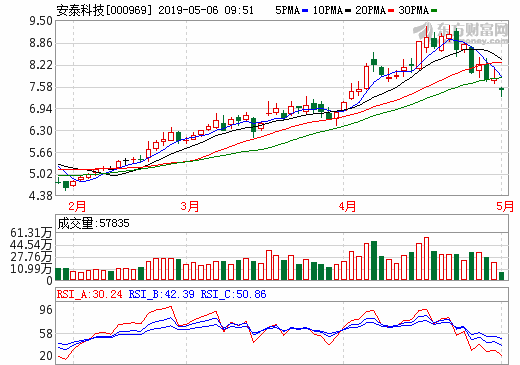Click the 61.31万 volume axis label

tap(31, 233)
